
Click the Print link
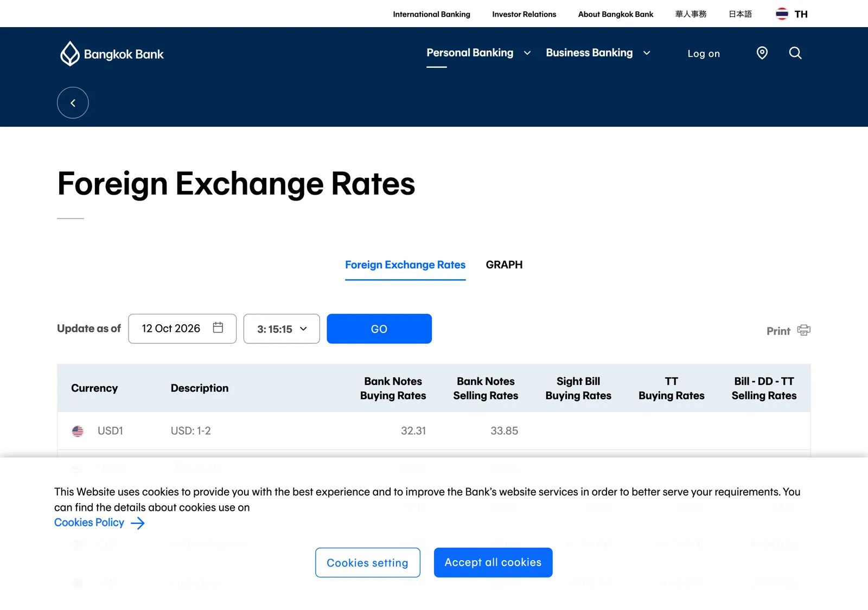(778, 331)
